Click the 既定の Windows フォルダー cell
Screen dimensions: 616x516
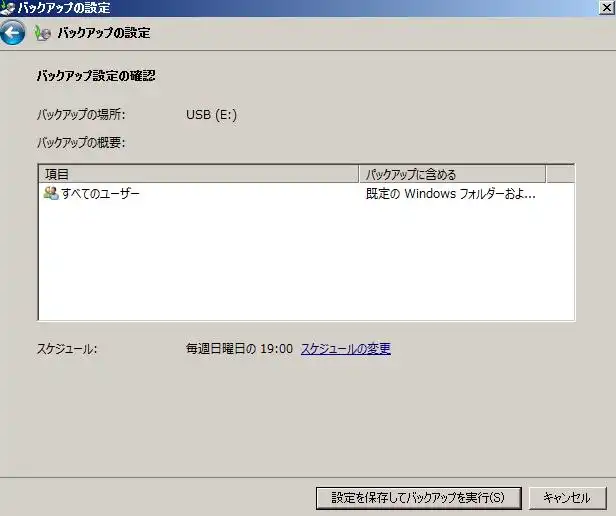point(451,193)
